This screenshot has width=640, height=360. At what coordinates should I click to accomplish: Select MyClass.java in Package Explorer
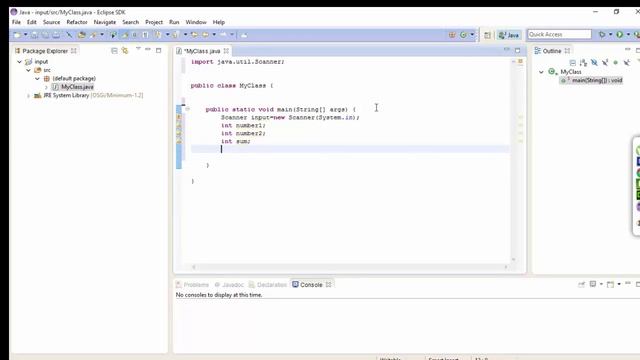point(77,87)
